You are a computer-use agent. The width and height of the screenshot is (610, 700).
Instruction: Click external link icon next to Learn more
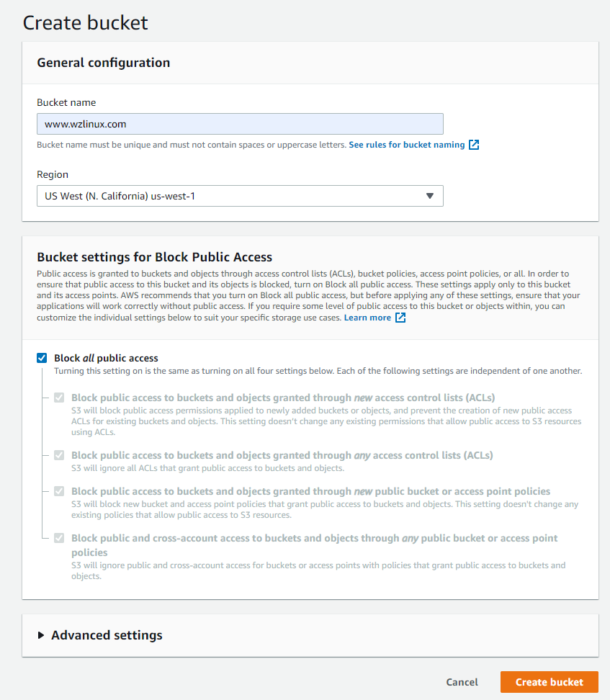[x=400, y=318]
